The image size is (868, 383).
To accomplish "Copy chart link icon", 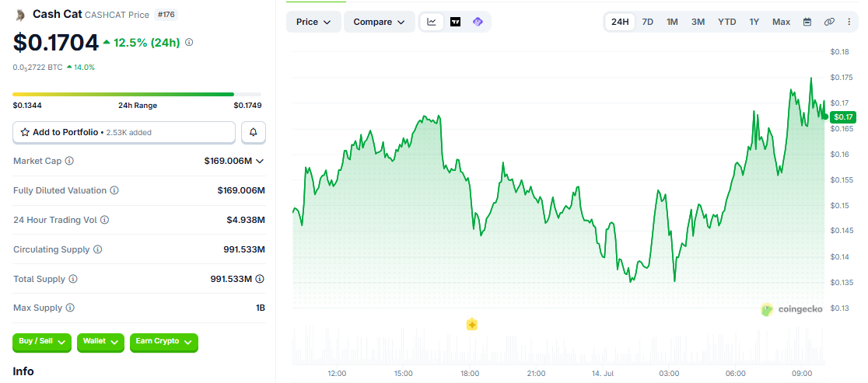I will coord(828,22).
